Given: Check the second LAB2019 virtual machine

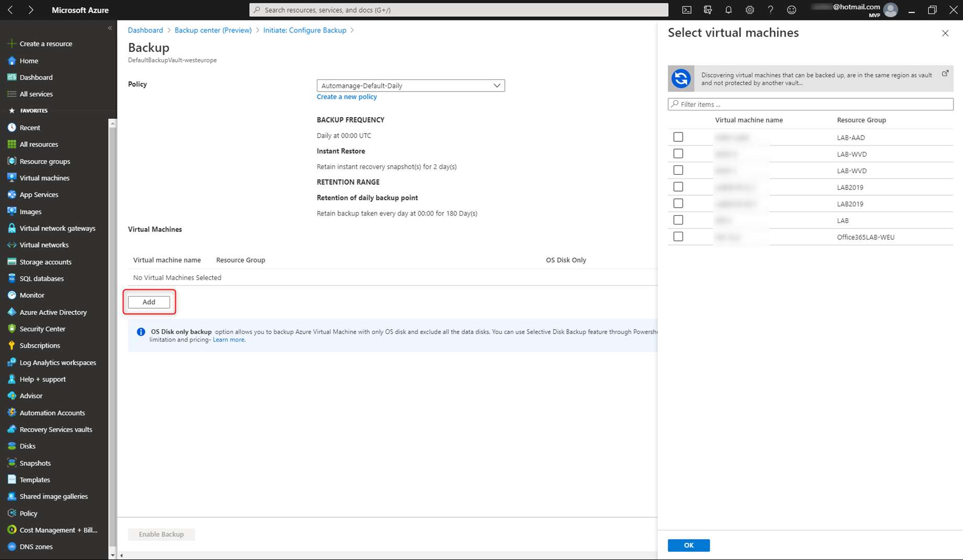Looking at the screenshot, I should 678,203.
